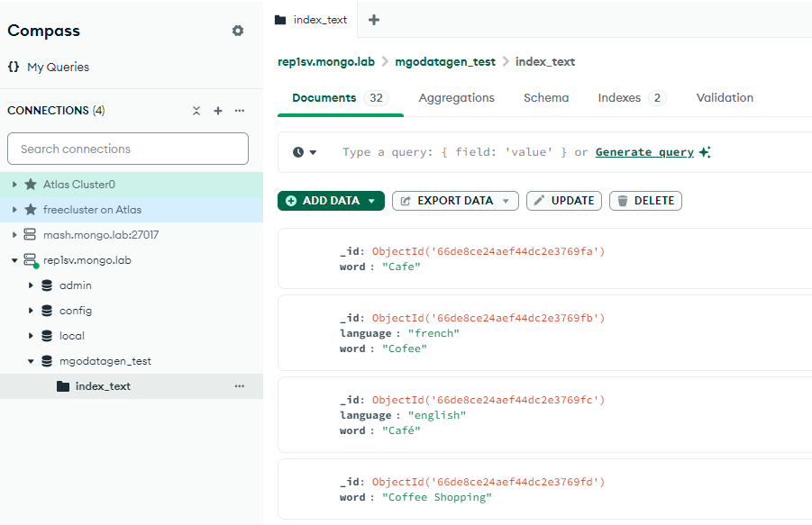Expand the local database
Image resolution: width=812 pixels, height=525 pixels.
tap(31, 336)
